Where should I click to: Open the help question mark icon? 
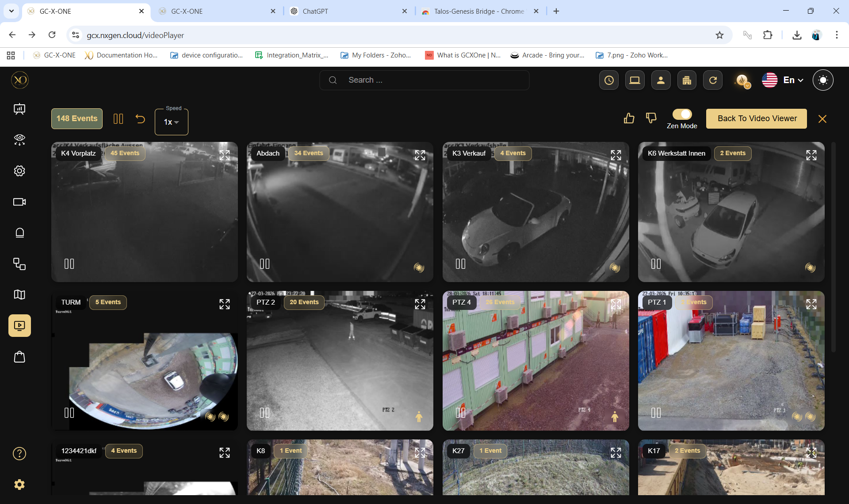point(19,454)
